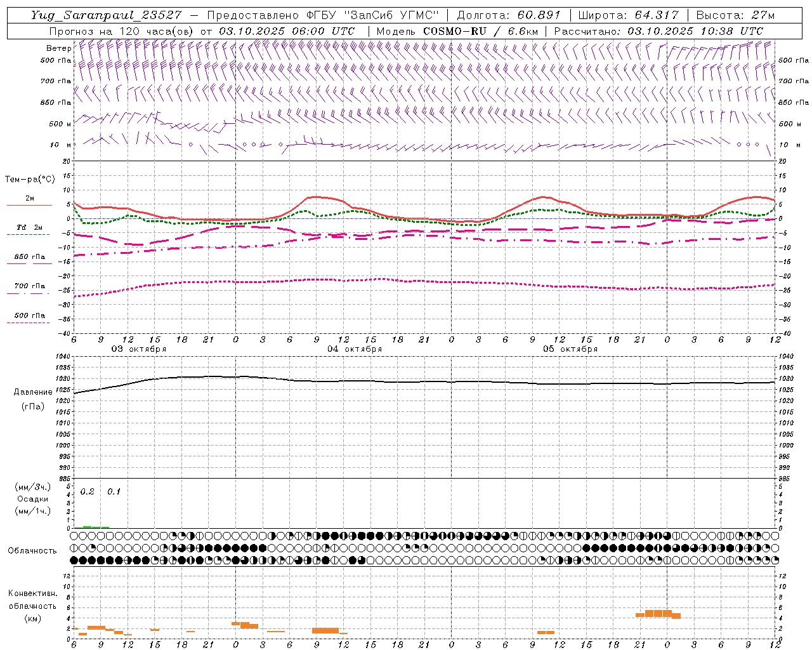
Task: Click the model name COSMO-RU / 6.6км
Action: coord(481,31)
